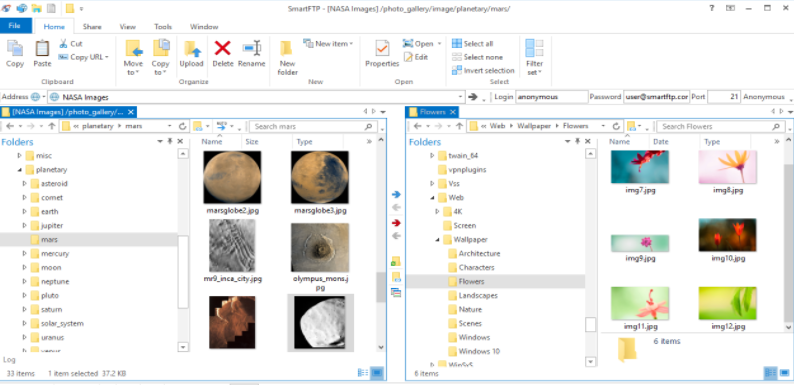Navigate back in the mars pane
794x385 pixels.
[10, 126]
